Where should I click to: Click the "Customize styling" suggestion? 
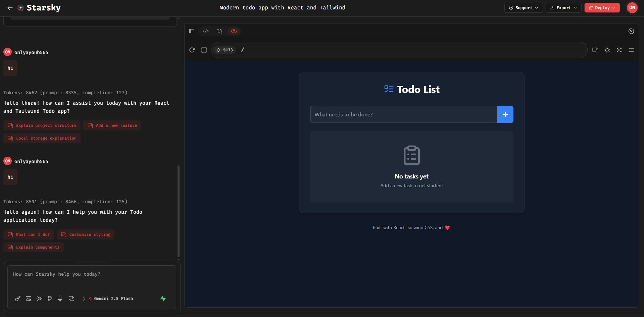(86, 234)
